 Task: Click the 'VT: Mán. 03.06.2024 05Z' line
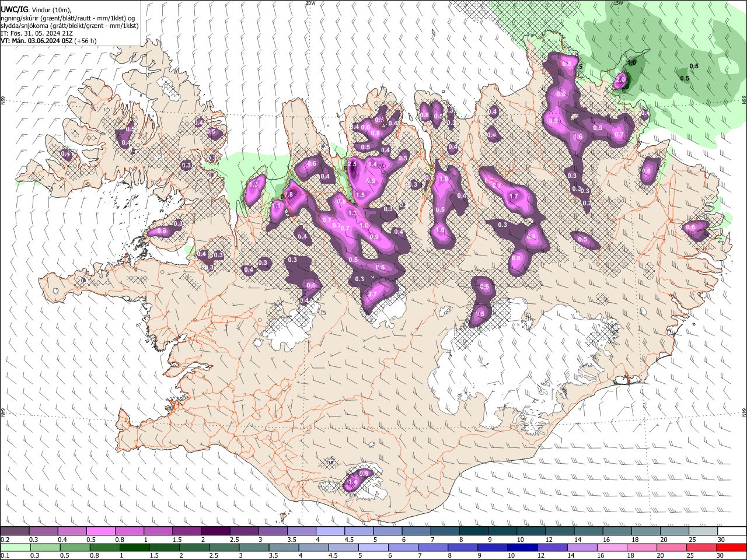(x=48, y=41)
